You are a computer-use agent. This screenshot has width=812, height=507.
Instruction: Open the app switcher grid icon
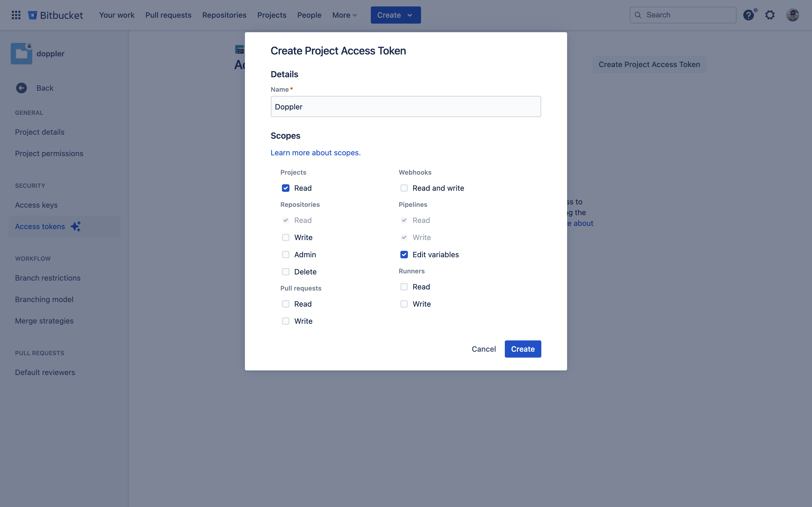[x=16, y=15]
